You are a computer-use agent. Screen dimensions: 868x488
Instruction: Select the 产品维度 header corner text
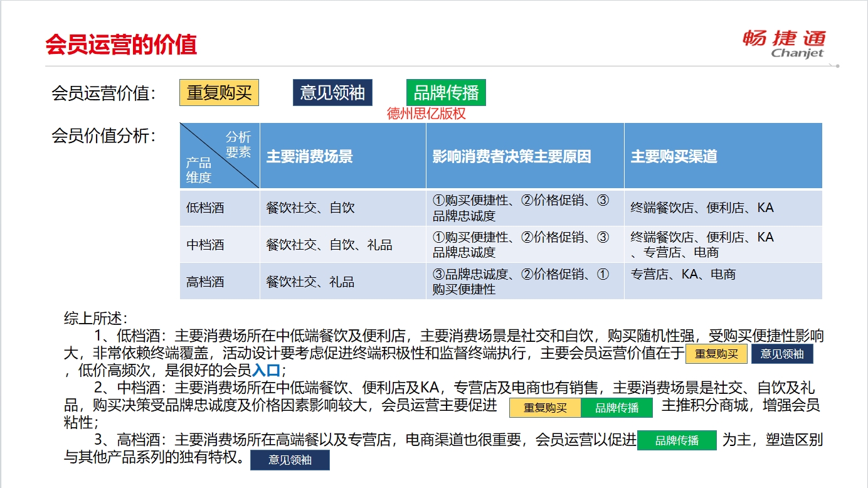(x=199, y=170)
